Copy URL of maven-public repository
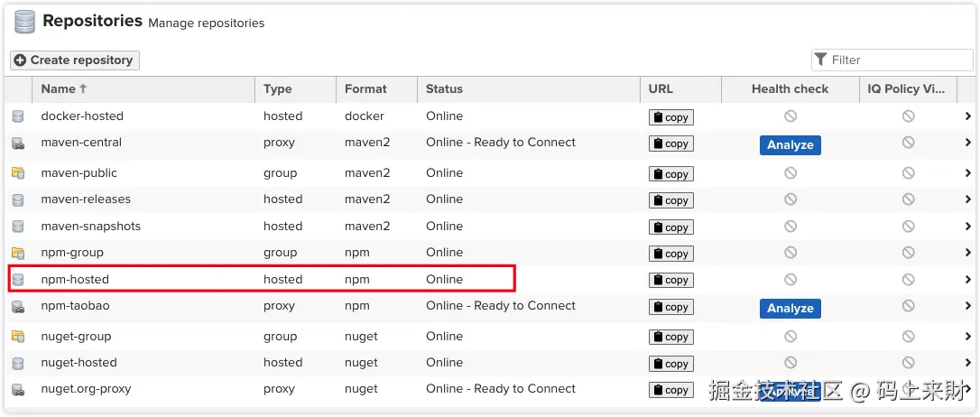The height and width of the screenshot is (417, 980). coord(671,174)
